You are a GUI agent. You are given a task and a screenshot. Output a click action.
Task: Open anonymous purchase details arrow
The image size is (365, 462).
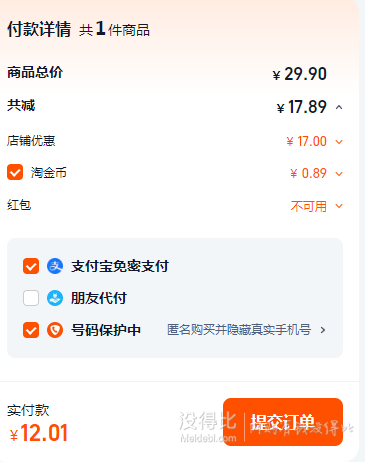[x=323, y=330]
